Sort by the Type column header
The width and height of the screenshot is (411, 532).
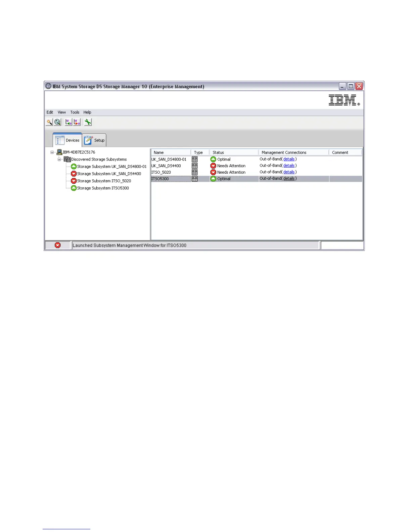[x=200, y=152]
